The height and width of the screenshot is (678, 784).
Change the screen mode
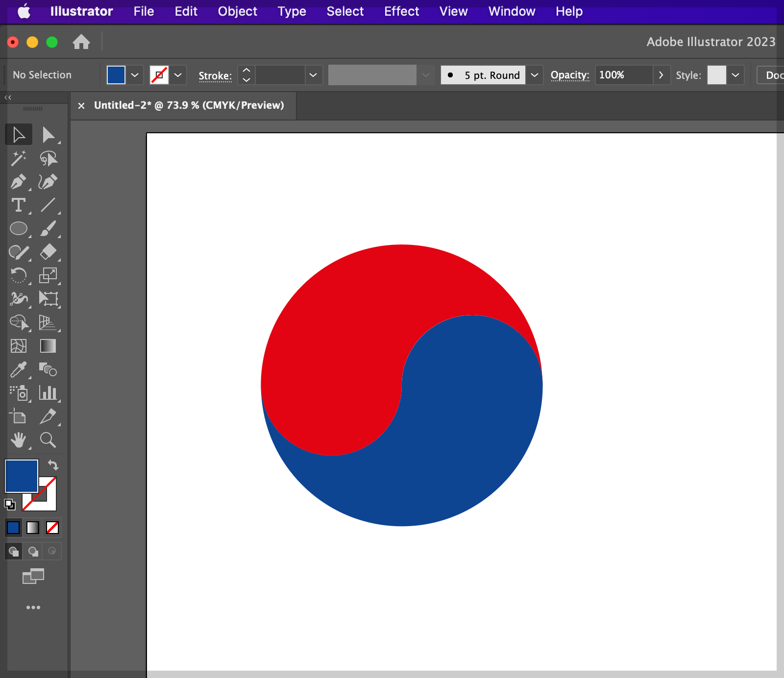(x=33, y=576)
